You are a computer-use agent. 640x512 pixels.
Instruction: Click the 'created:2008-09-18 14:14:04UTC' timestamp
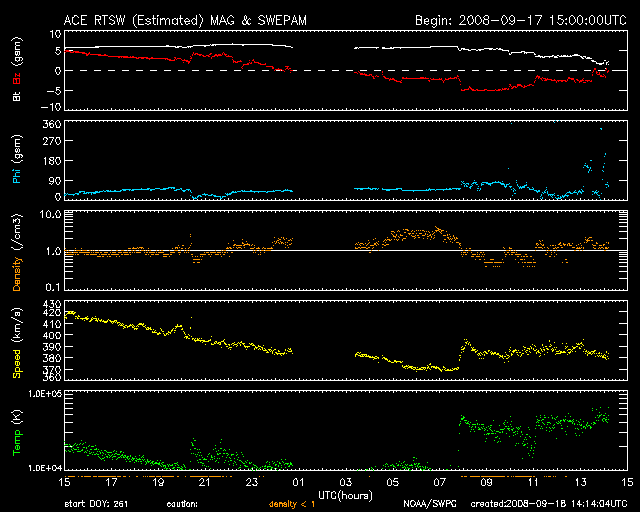point(549,504)
